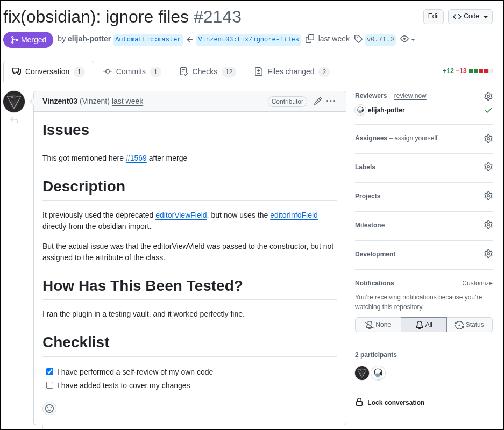The height and width of the screenshot is (430, 504).
Task: Open the Milestone gear settings
Action: 488,225
